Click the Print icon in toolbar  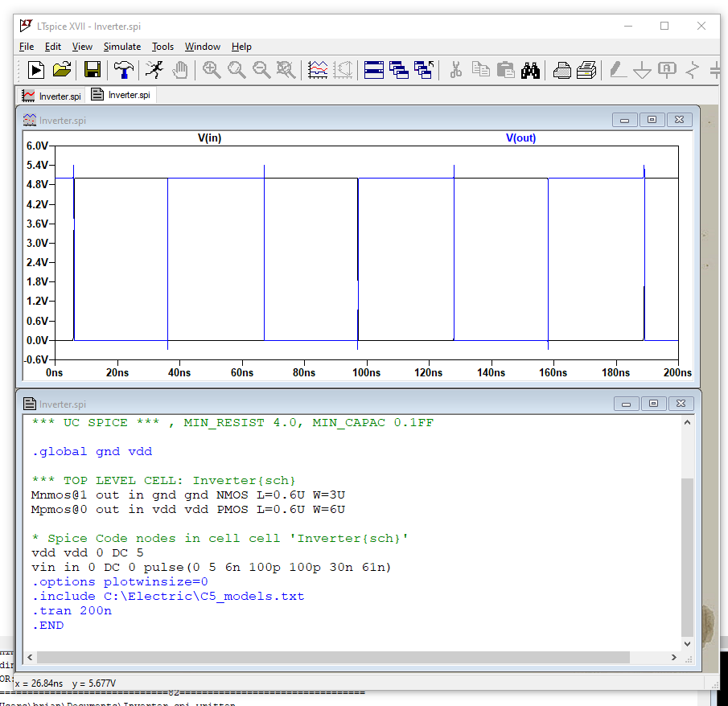[562, 70]
